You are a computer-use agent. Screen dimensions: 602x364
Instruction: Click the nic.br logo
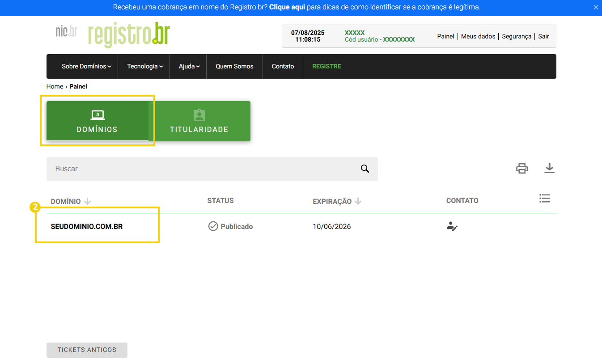pyautogui.click(x=66, y=31)
